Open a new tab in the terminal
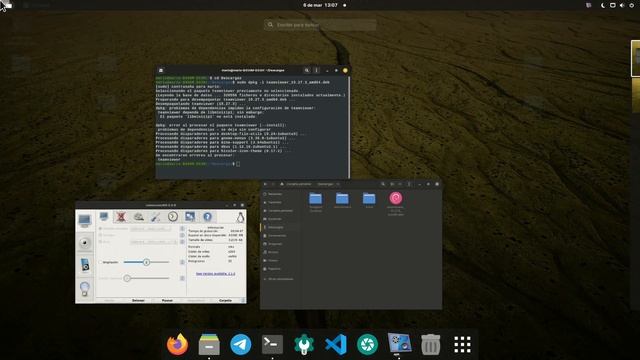The image size is (640, 360). pos(161,70)
